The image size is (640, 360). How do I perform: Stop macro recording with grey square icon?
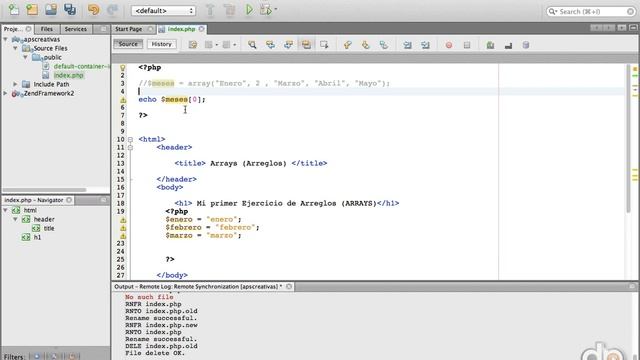tap(467, 45)
